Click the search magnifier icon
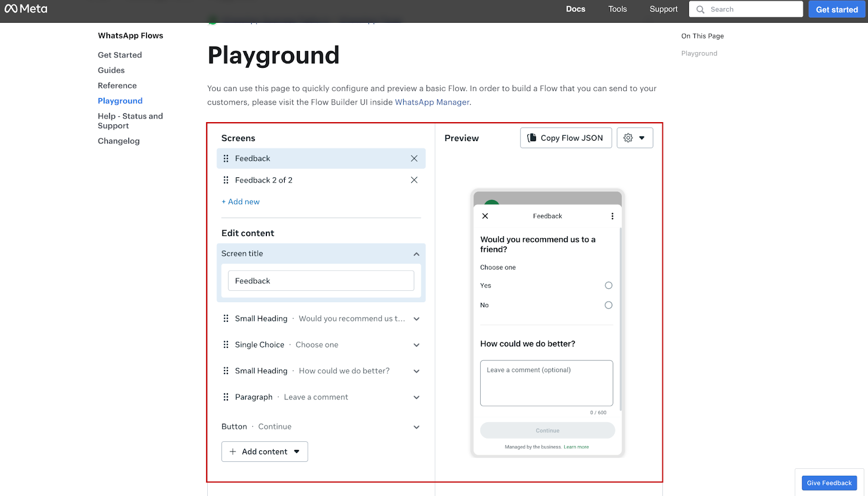 [x=700, y=9]
